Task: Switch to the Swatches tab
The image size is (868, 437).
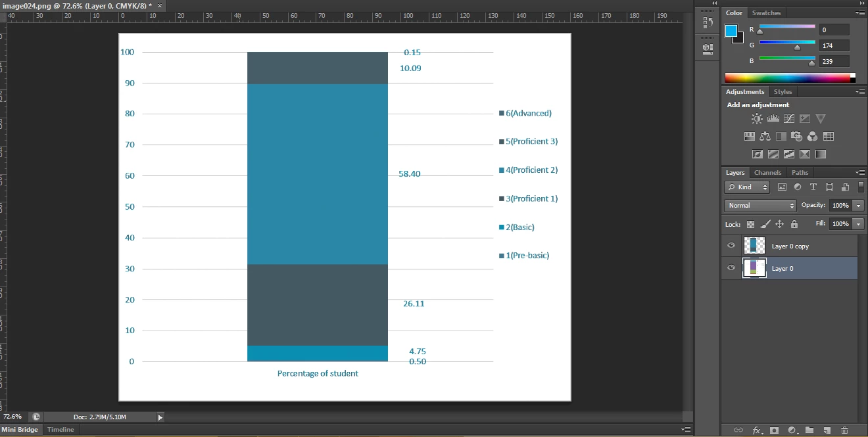Action: coord(766,12)
